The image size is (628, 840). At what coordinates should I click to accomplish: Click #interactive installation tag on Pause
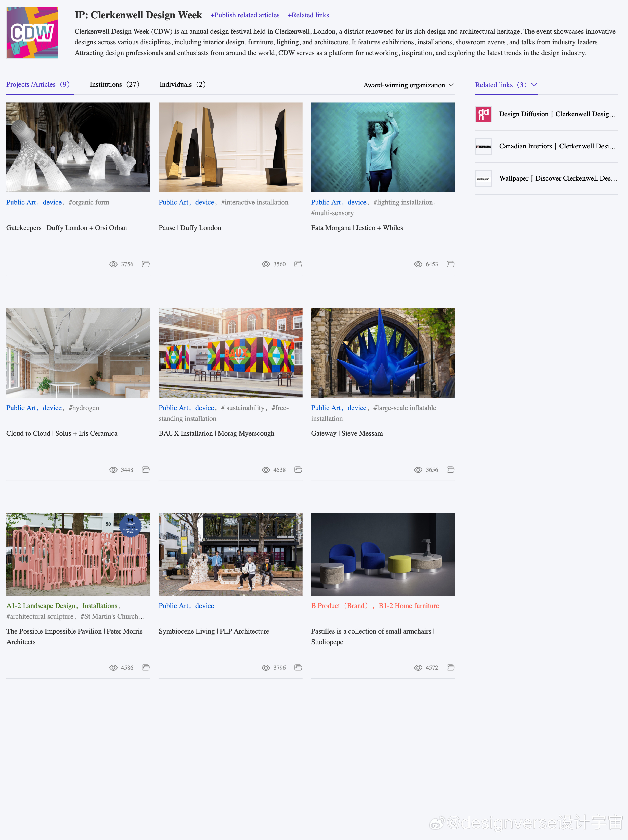pyautogui.click(x=255, y=202)
